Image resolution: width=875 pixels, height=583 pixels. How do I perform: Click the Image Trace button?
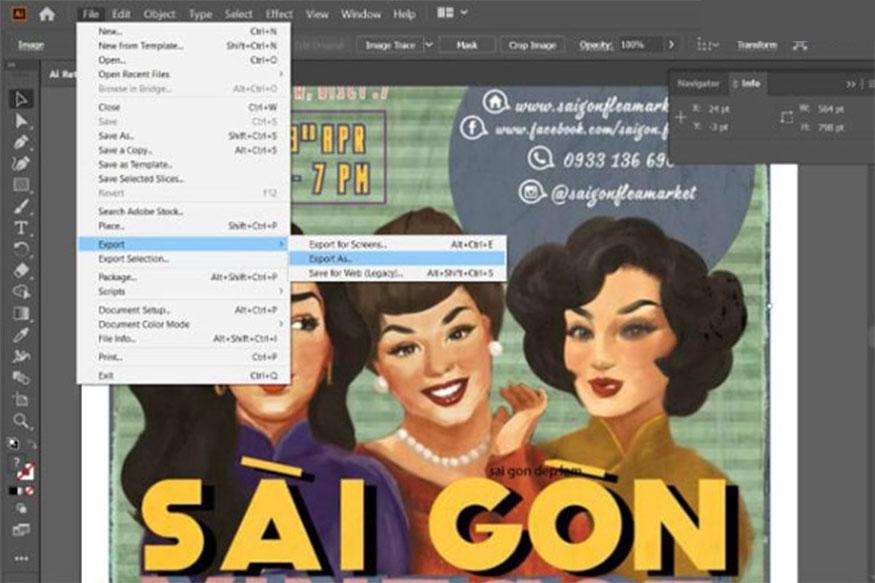coord(390,45)
